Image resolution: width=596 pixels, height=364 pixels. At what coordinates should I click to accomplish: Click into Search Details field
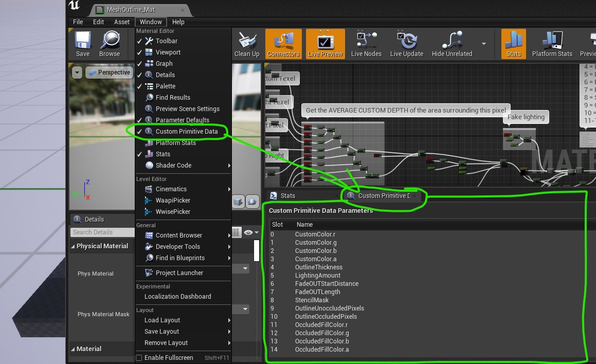point(102,232)
